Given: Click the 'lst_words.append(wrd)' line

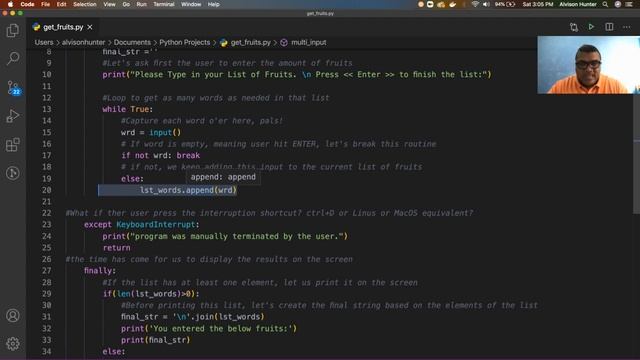Looking at the screenshot, I should [x=188, y=190].
